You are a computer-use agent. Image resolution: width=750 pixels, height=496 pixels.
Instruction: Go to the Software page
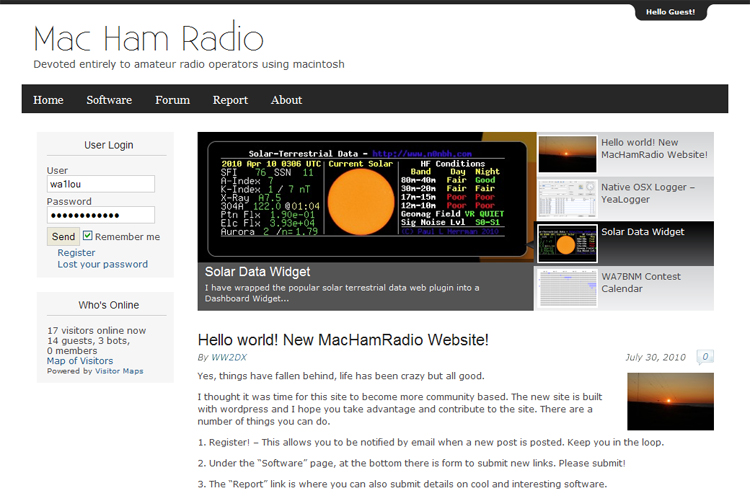click(109, 100)
